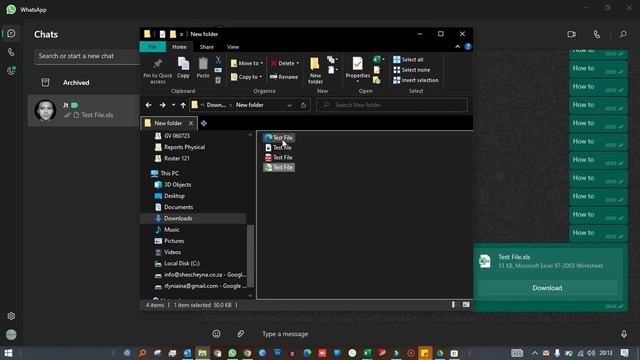The height and width of the screenshot is (360, 640).
Task: Search within the WhatsApp chat
Action: point(623,34)
